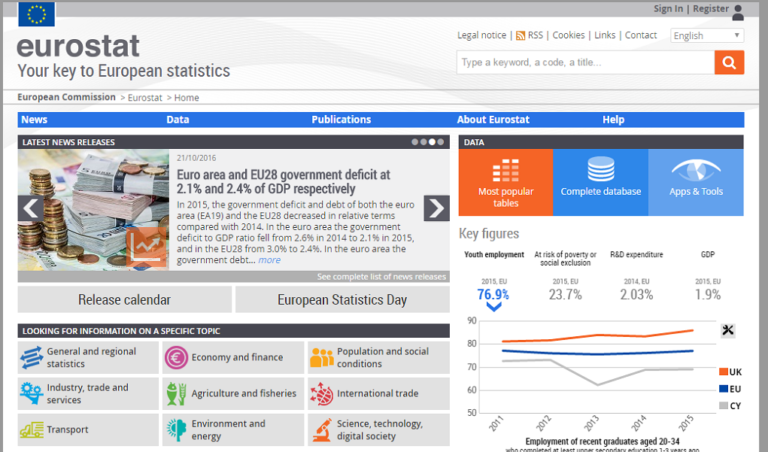Click the 21/10/2016 news date
Screen dimensions: 768x452
click(x=196, y=158)
